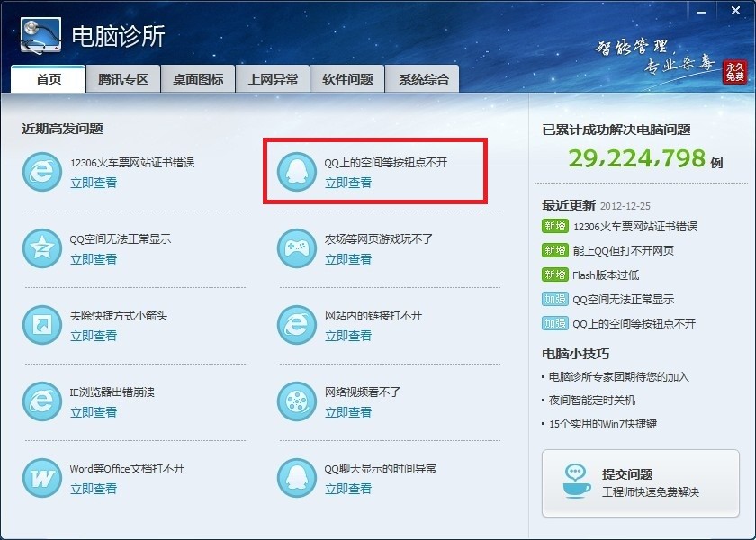756x540 pixels.
Task: Click the QQ penguin icon for QQ聊天显示的时间异常
Action: click(295, 478)
